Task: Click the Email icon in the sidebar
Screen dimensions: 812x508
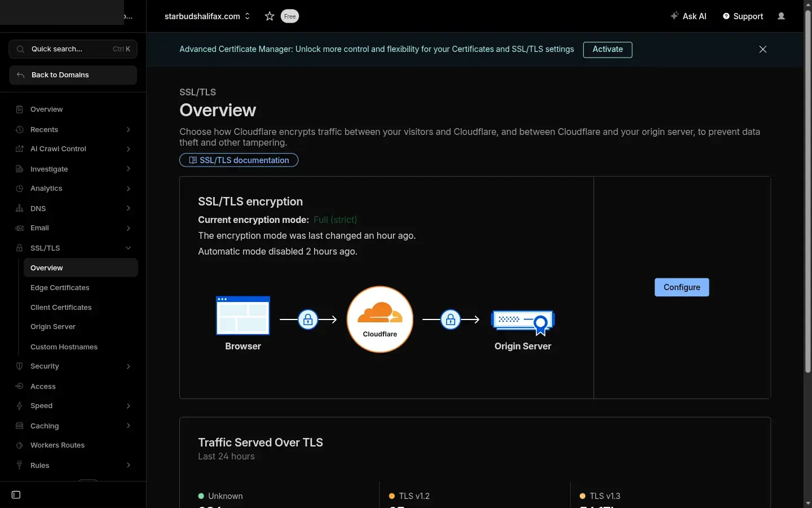Action: pyautogui.click(x=19, y=228)
